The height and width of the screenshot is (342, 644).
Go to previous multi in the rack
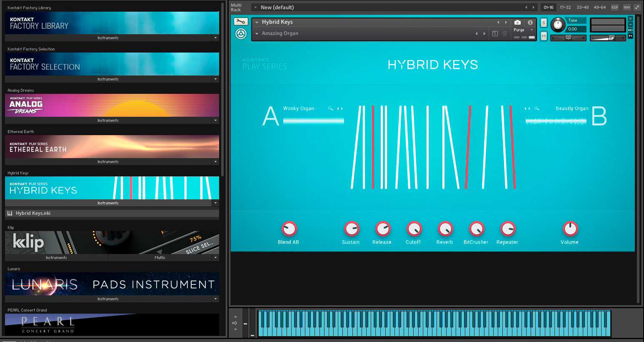pyautogui.click(x=526, y=7)
